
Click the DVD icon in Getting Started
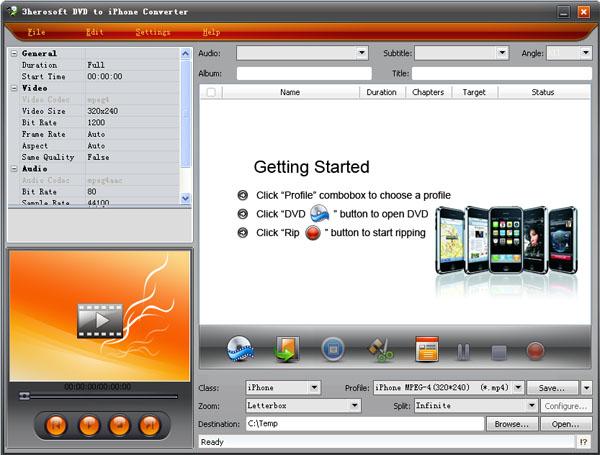(x=320, y=214)
